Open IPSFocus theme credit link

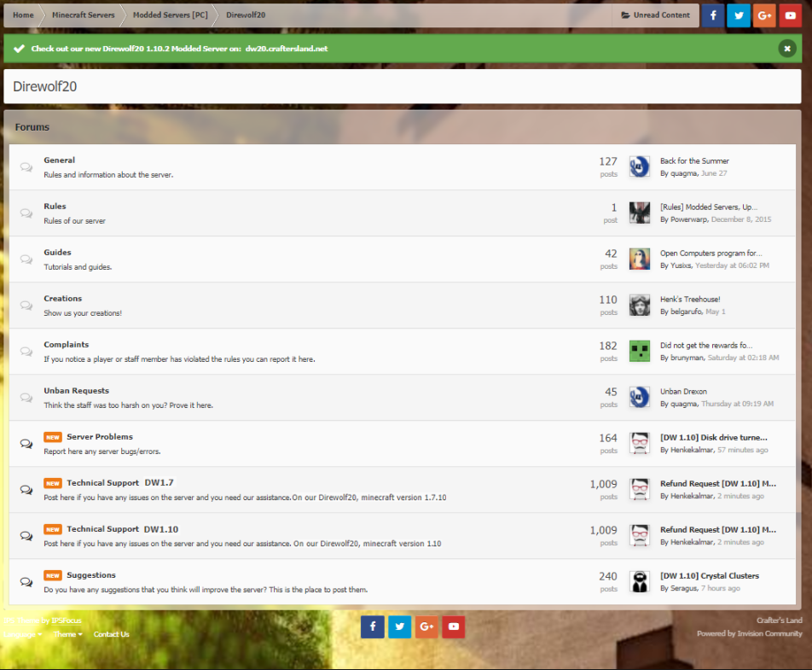coord(67,620)
